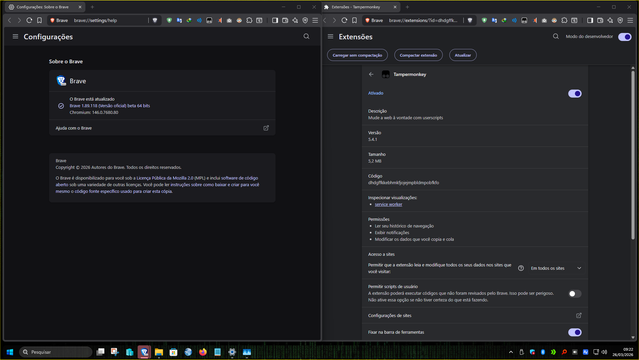Search extensions with the magnifier icon
Screen dimensions: 639x360
pyautogui.click(x=556, y=37)
